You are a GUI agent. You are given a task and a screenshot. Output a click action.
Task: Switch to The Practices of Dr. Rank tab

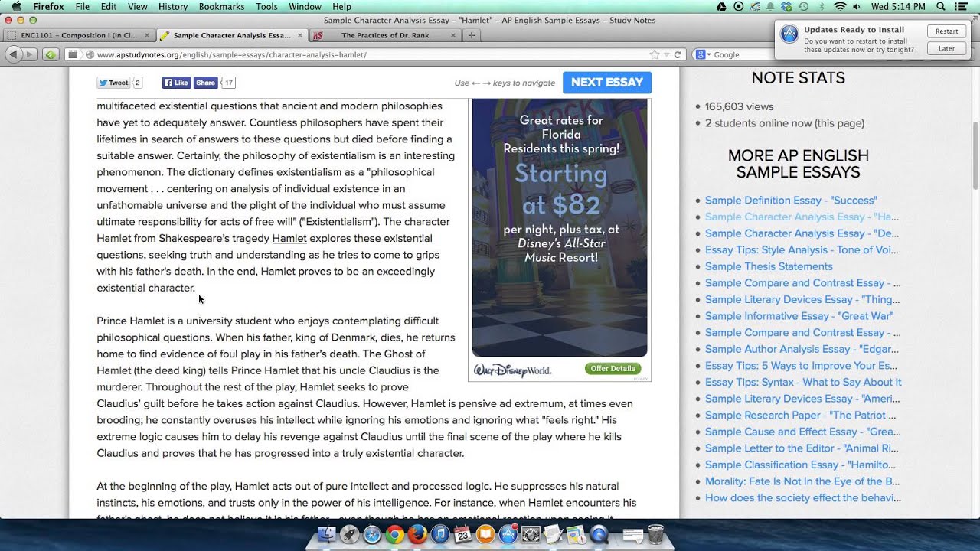click(x=386, y=35)
